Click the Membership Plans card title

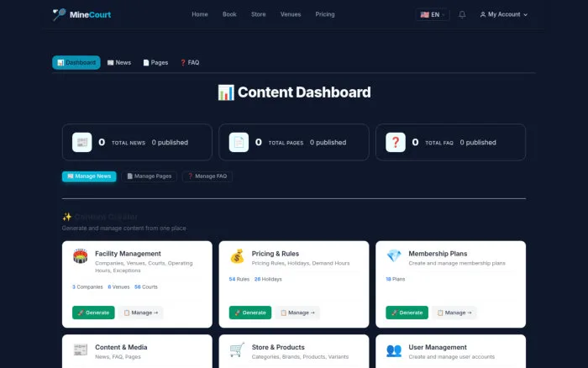click(x=438, y=254)
